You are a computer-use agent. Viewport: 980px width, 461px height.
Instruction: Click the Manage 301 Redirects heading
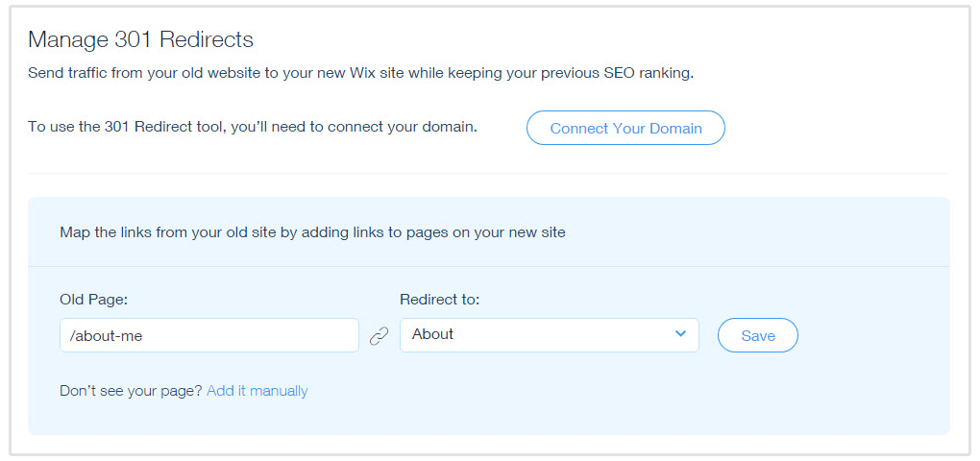140,40
